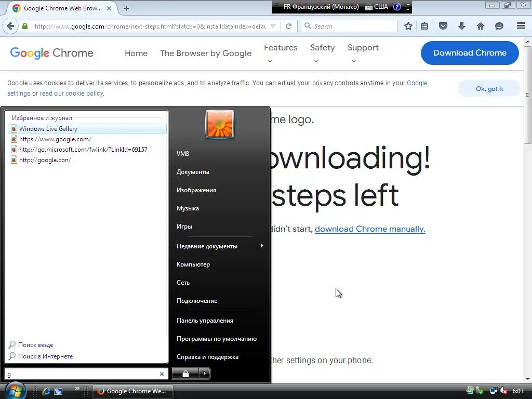The height and width of the screenshot is (399, 532).
Task: Open the Home nav link
Action: (136, 54)
